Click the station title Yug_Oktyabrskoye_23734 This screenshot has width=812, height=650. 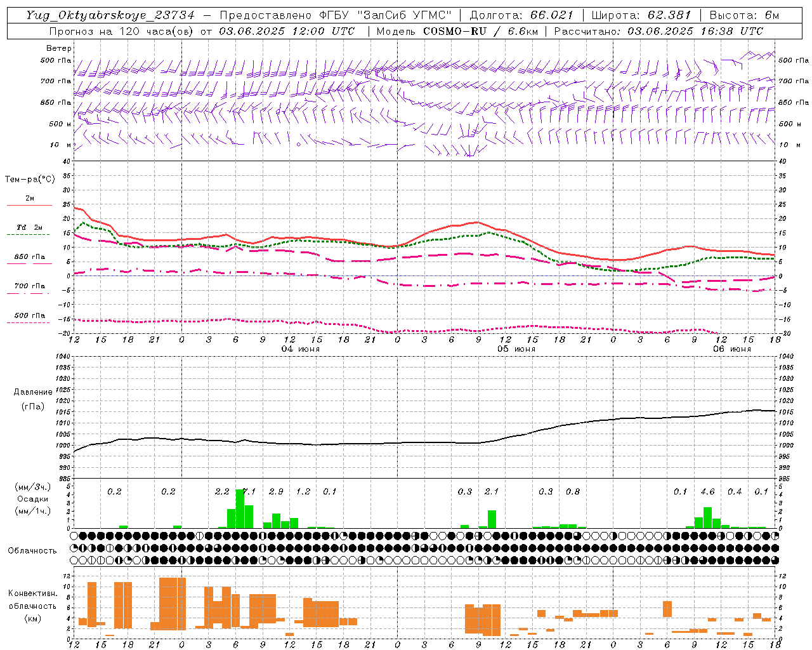110,15
